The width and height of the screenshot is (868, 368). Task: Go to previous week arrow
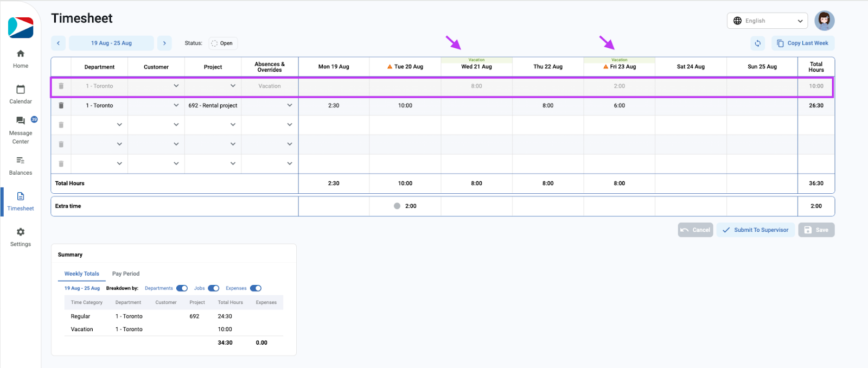(x=58, y=43)
